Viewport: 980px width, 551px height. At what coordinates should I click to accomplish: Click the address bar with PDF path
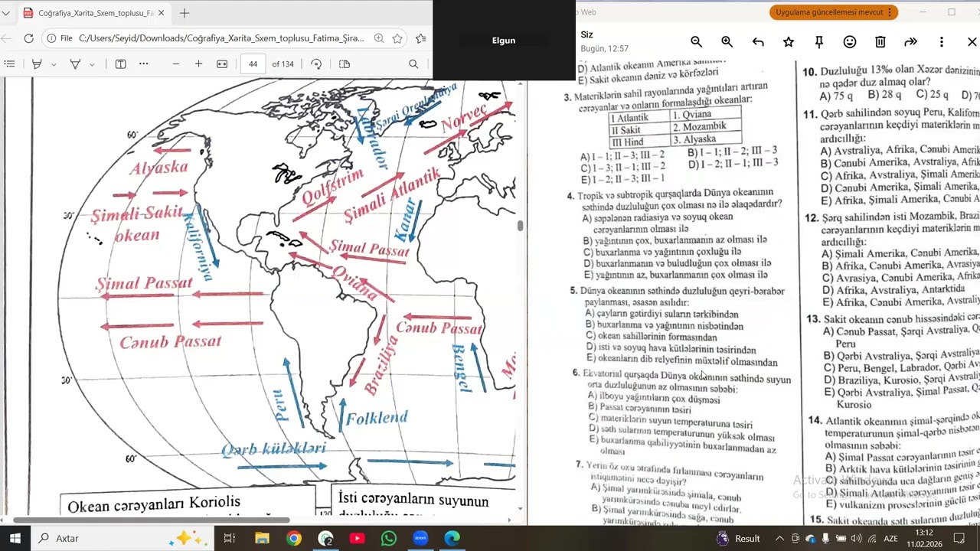[x=220, y=38]
